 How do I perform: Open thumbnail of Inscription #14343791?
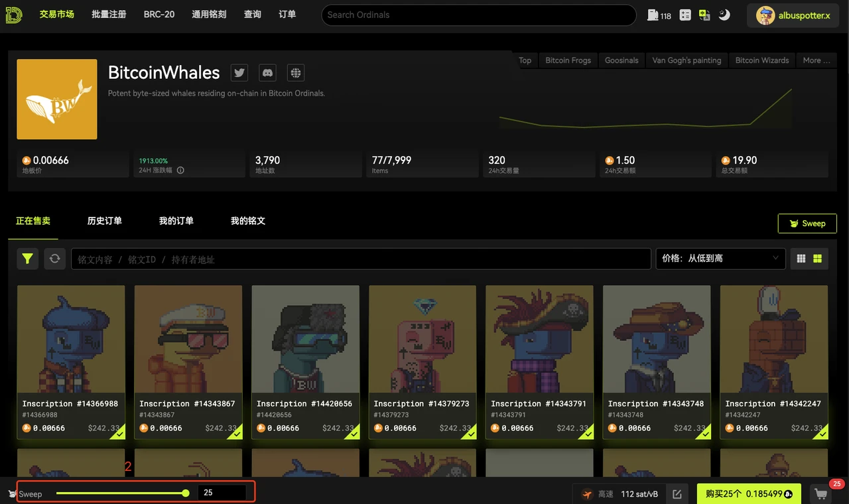point(540,340)
